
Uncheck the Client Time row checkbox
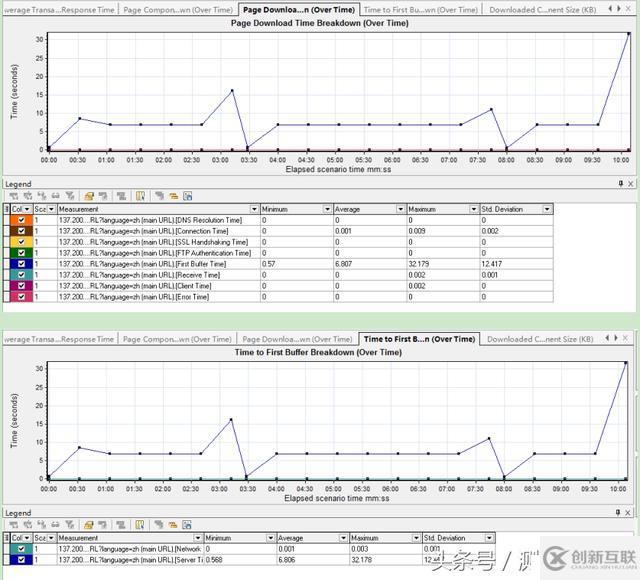(22, 286)
